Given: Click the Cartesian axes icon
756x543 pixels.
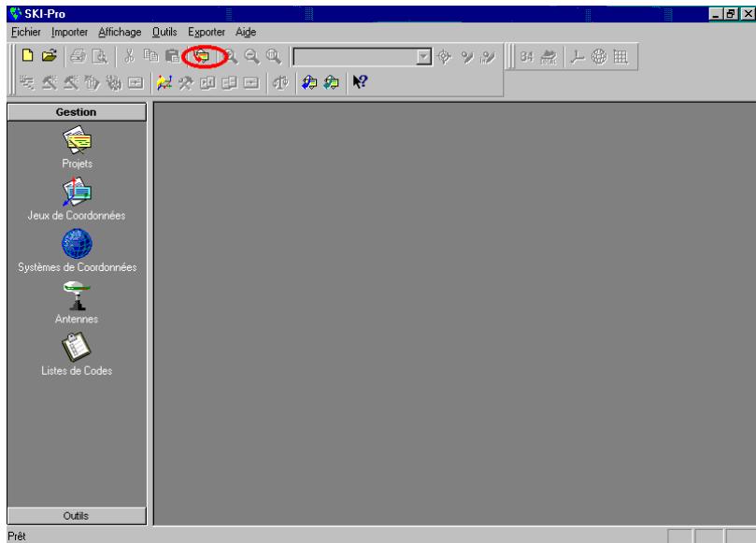Looking at the screenshot, I should point(578,57).
